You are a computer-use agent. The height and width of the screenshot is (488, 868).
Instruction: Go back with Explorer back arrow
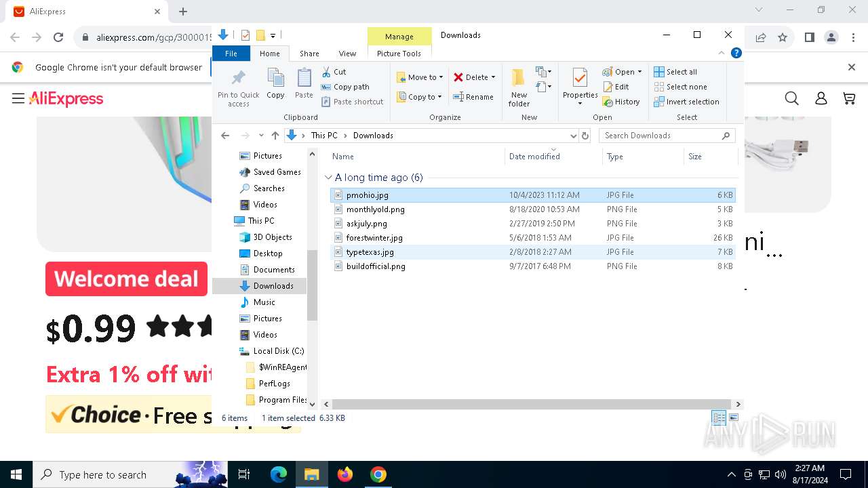(x=226, y=136)
